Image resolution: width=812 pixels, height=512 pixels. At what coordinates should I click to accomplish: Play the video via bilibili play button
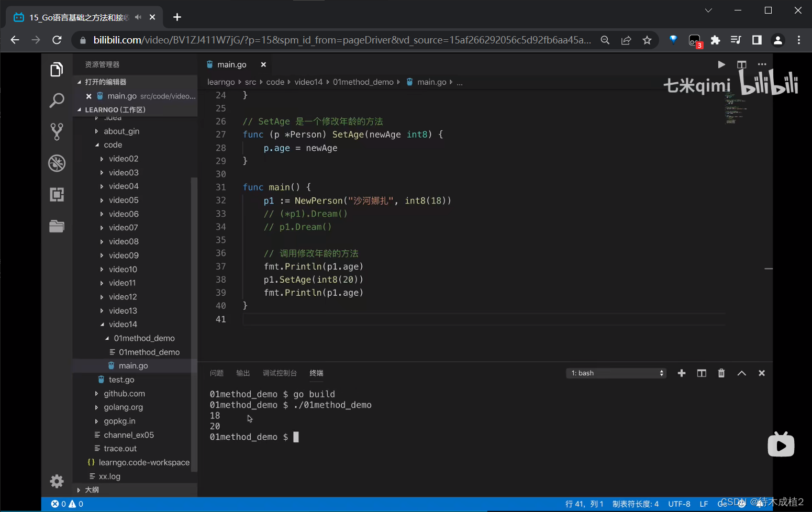(x=781, y=445)
